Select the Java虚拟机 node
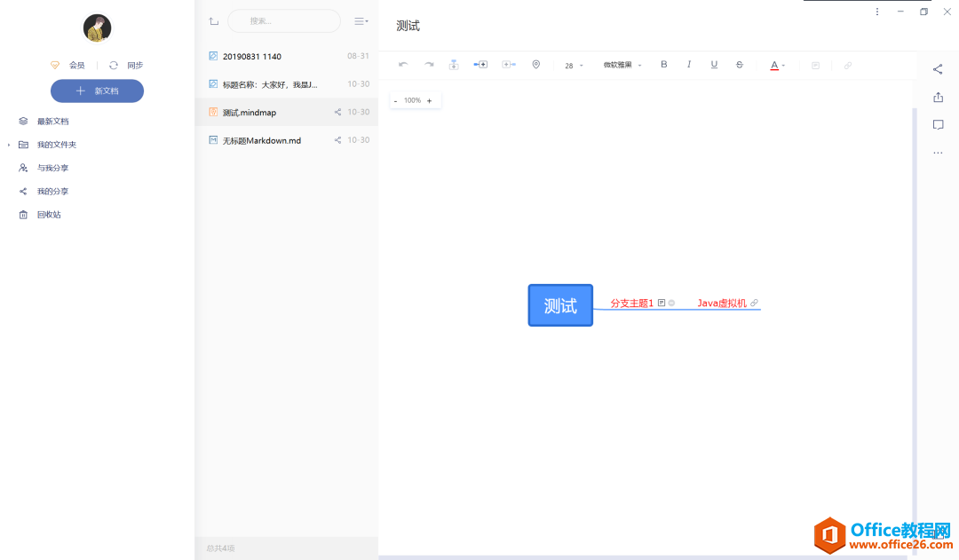 coord(722,304)
